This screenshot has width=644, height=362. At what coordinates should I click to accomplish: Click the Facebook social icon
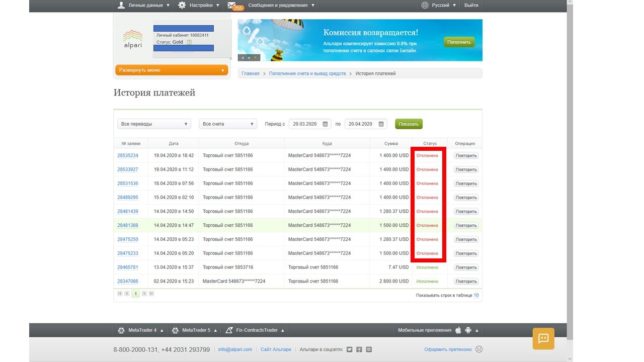(359, 349)
